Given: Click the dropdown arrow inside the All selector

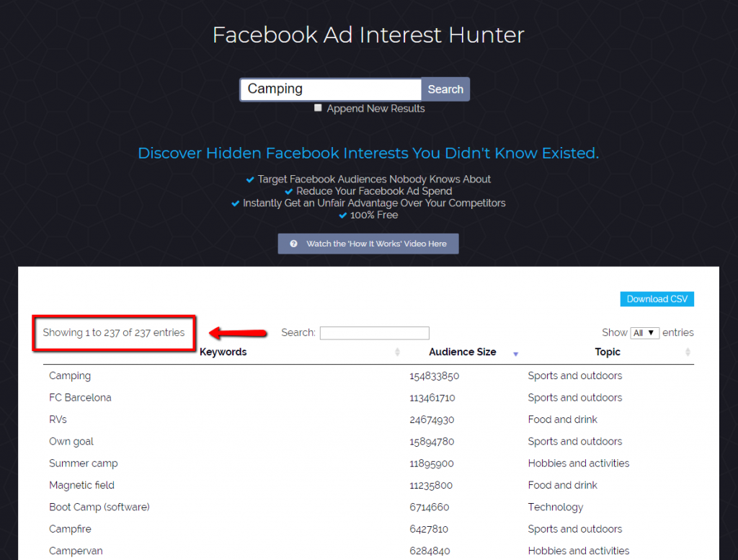Looking at the screenshot, I should pos(651,332).
